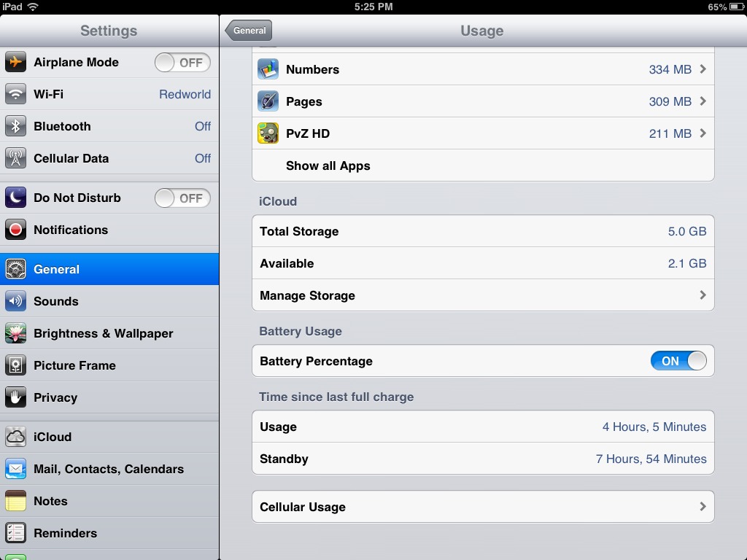Open Sounds settings
Screen dimensions: 747x560
point(109,301)
